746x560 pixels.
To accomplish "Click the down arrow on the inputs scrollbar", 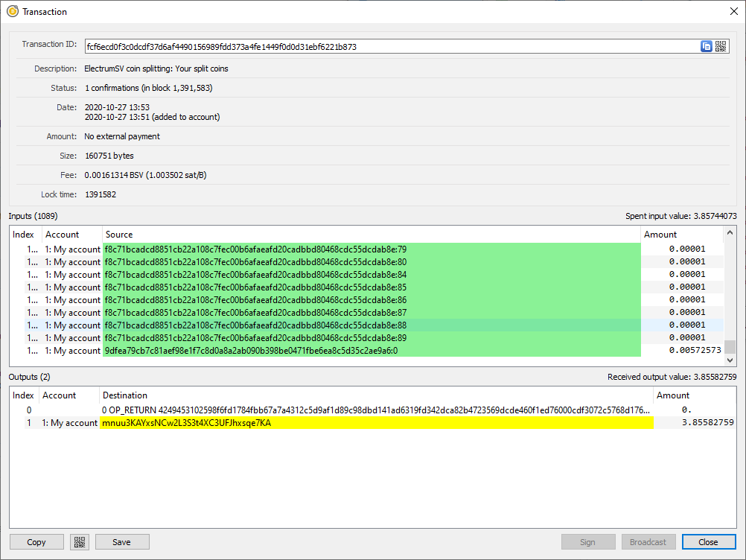I will tap(729, 359).
